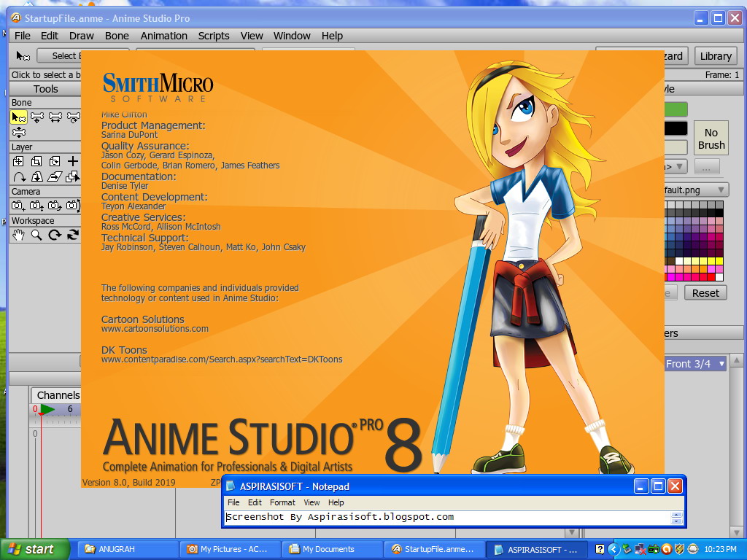Choose the Orbit Workspace tool

click(x=73, y=235)
